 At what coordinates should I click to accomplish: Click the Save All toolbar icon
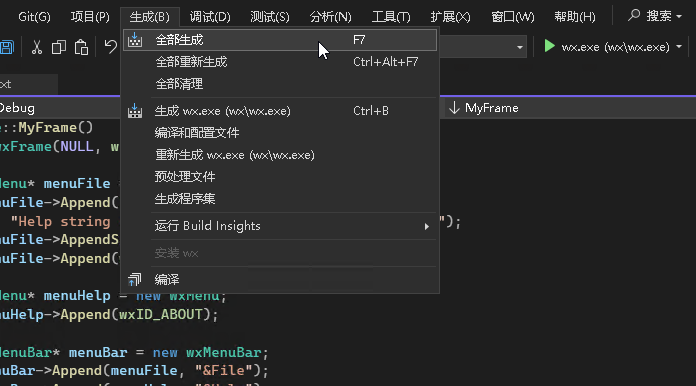[7, 47]
